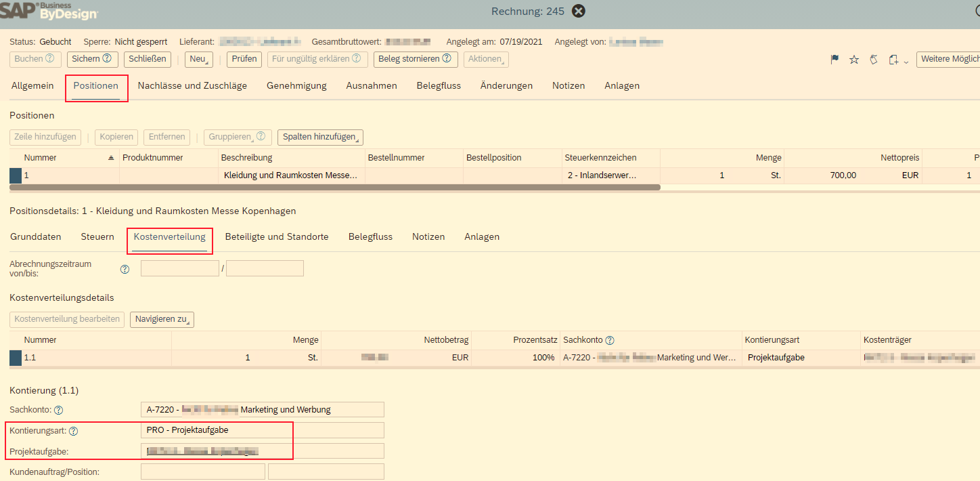
Task: Switch to the Grunddaten sub-tab
Action: [36, 236]
